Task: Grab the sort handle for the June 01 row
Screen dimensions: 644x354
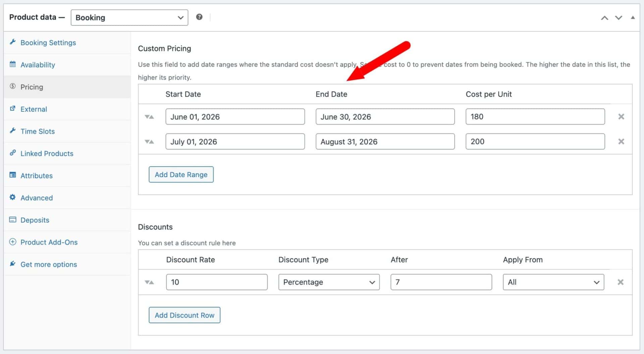Action: [149, 117]
